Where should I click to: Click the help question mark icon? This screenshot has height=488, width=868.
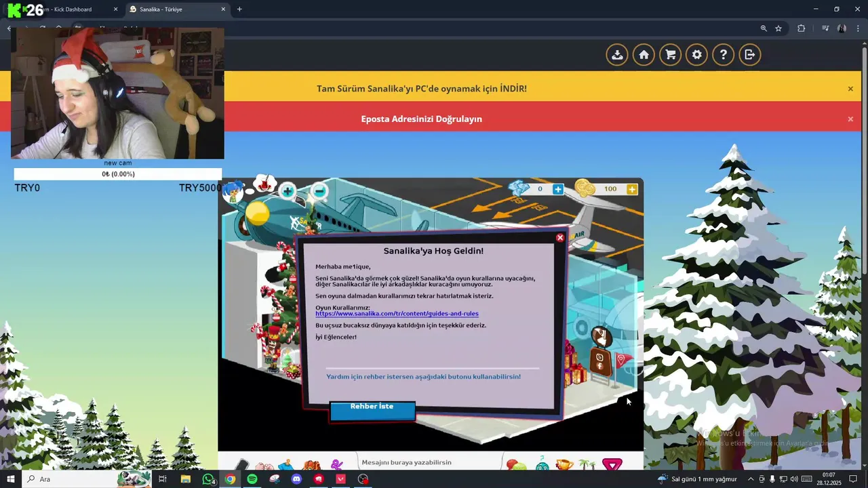pyautogui.click(x=724, y=55)
